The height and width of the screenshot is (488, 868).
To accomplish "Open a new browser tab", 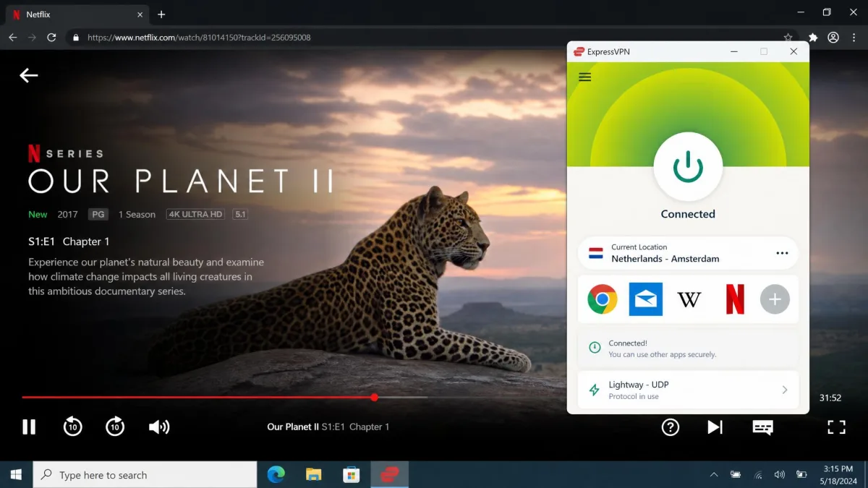I will (x=161, y=14).
